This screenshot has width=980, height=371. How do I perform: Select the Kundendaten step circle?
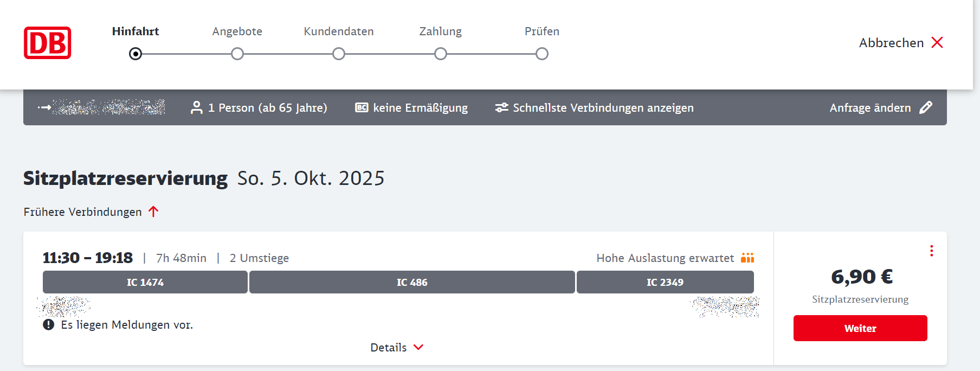(x=339, y=54)
